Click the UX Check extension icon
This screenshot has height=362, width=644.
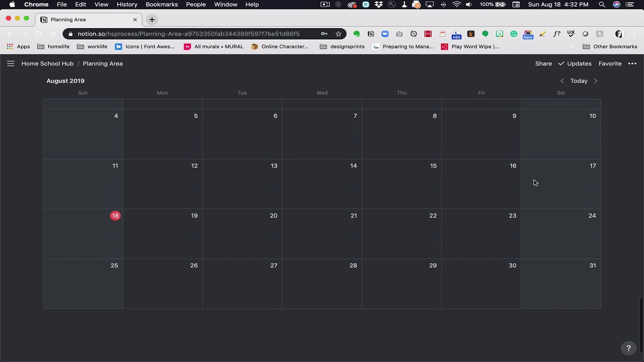[571, 34]
